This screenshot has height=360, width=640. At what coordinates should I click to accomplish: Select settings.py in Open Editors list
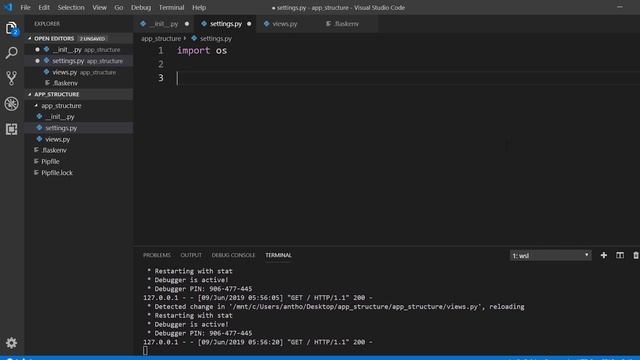click(x=79, y=61)
